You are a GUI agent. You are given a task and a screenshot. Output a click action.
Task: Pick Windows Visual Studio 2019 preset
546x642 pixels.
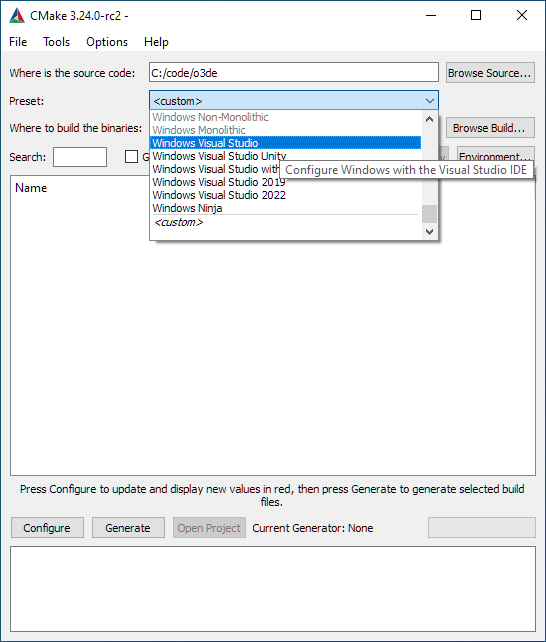tap(219, 182)
